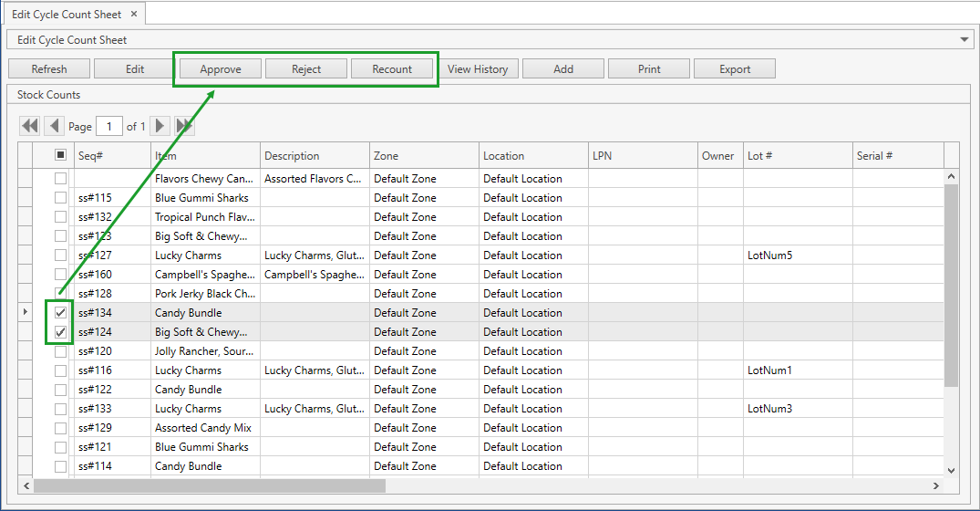The height and width of the screenshot is (511, 980).
Task: Click the Recount button
Action: [392, 69]
